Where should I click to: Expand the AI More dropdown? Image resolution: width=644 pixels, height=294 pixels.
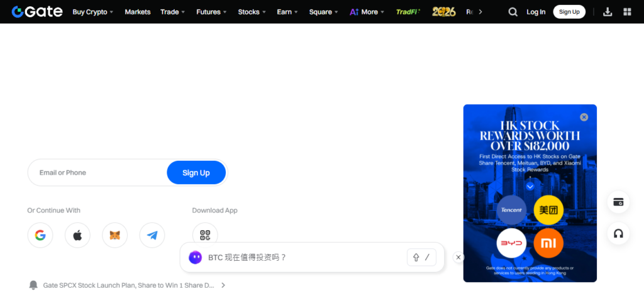click(x=367, y=12)
